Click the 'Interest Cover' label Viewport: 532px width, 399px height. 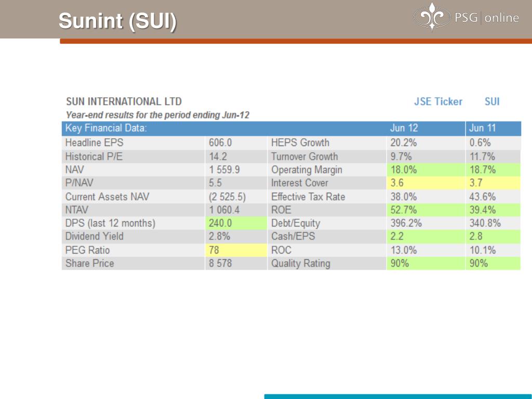300,183
